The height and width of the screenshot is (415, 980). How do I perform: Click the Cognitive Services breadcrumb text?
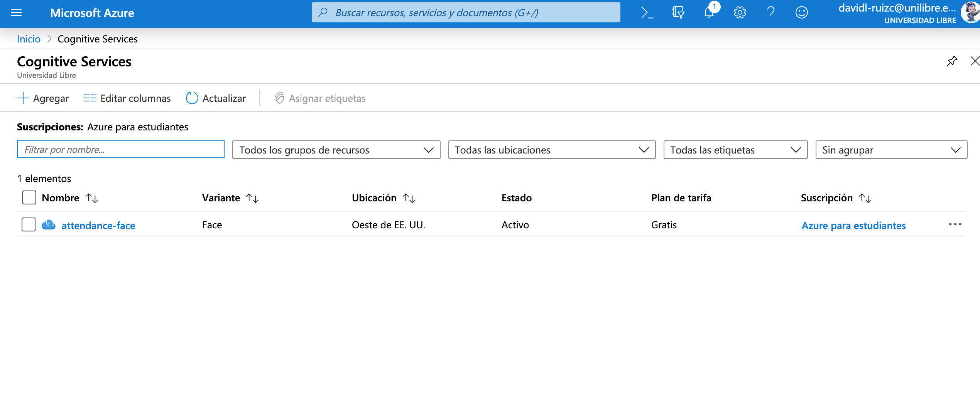pos(98,39)
